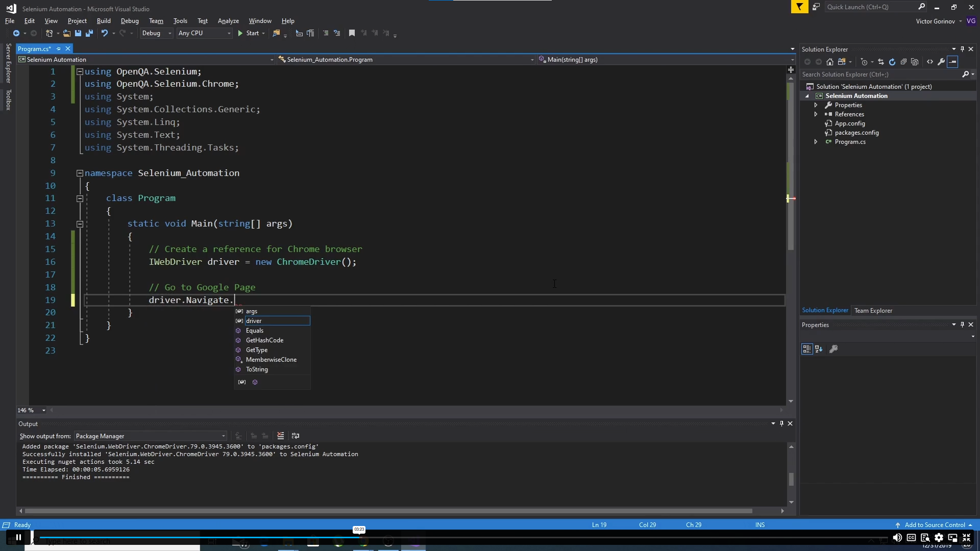This screenshot has width=980, height=551.
Task: Switch to the Team Explorer tab
Action: click(873, 310)
